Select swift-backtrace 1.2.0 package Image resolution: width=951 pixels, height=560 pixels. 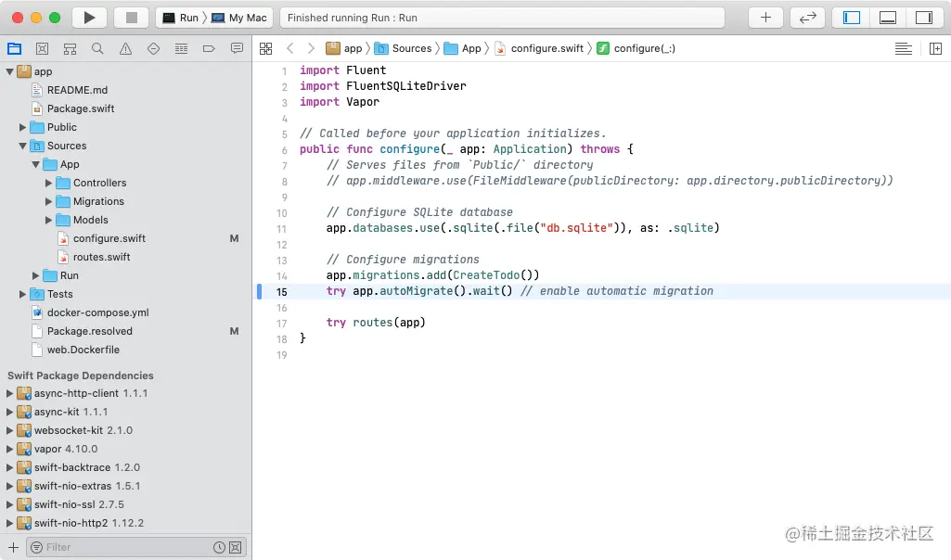86,468
